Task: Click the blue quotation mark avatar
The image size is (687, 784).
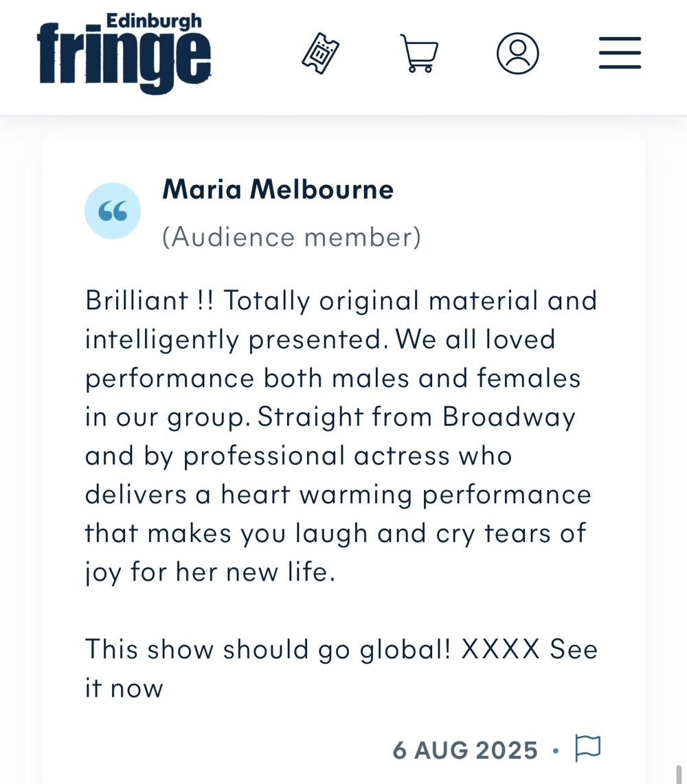Action: coord(113,211)
